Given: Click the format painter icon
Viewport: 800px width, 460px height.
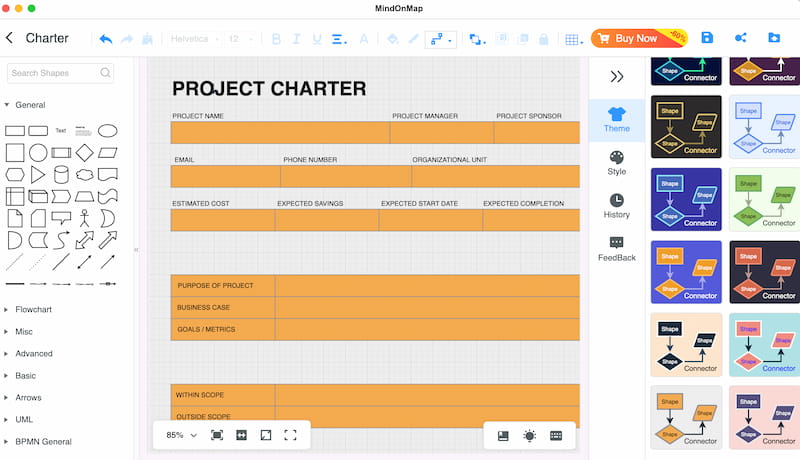Looking at the screenshot, I should click(147, 39).
